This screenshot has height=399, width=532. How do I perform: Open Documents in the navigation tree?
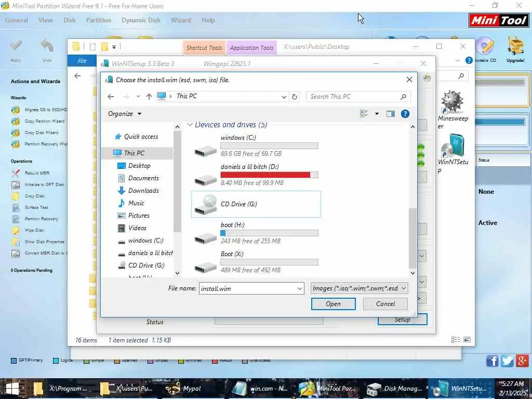tap(139, 179)
